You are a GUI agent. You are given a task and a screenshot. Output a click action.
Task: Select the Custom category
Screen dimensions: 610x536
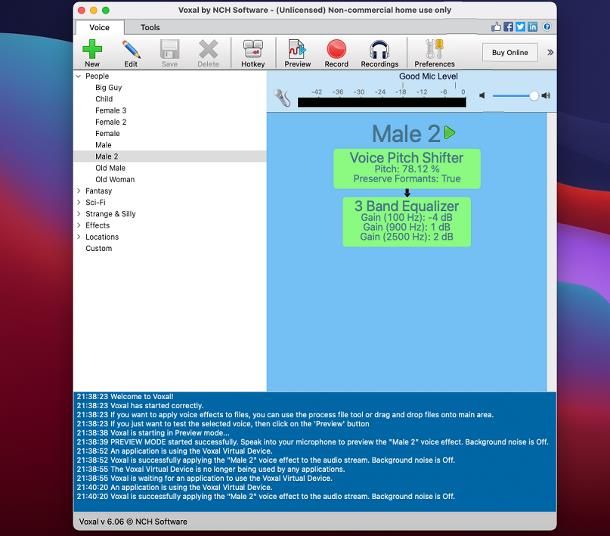(99, 248)
